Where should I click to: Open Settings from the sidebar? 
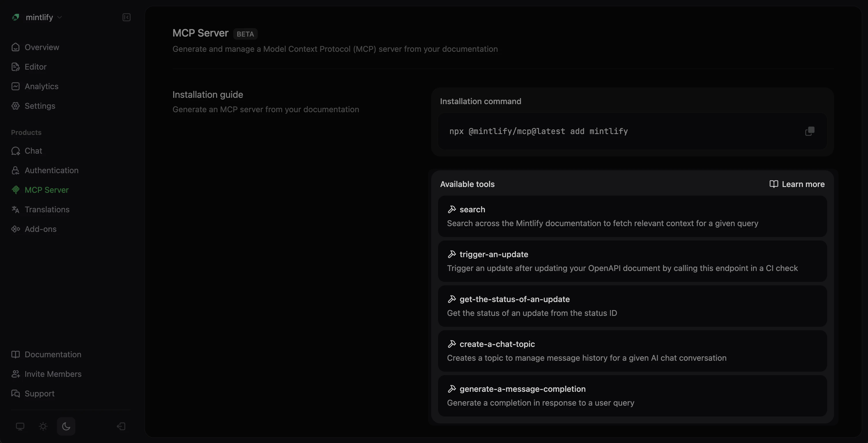point(16,106)
